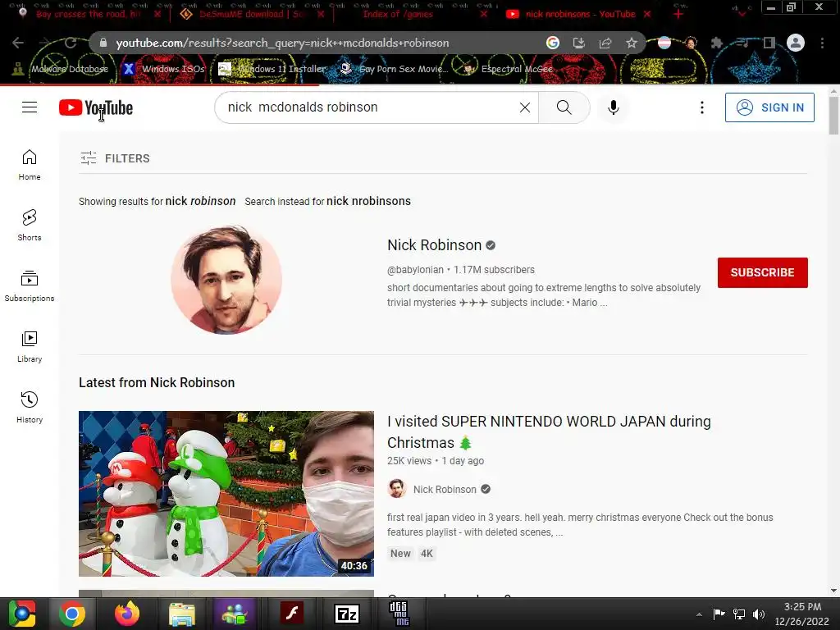Image resolution: width=840 pixels, height=630 pixels.
Task: Click the magnifying glass search button
Action: [564, 107]
